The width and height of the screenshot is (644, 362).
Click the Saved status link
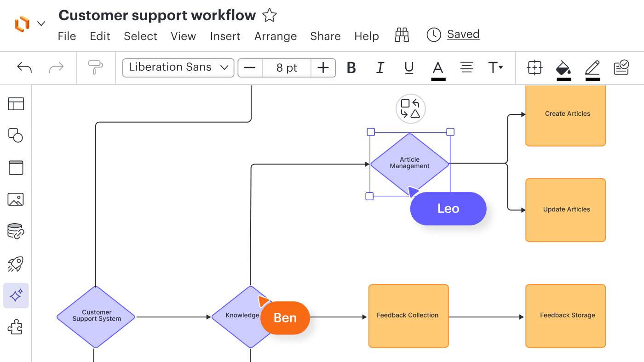pyautogui.click(x=463, y=34)
